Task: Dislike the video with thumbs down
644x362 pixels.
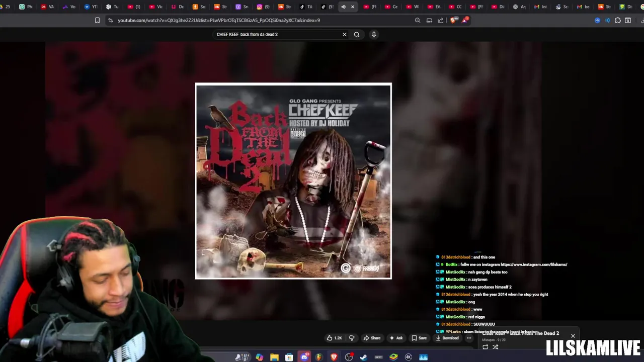Action: (x=352, y=338)
